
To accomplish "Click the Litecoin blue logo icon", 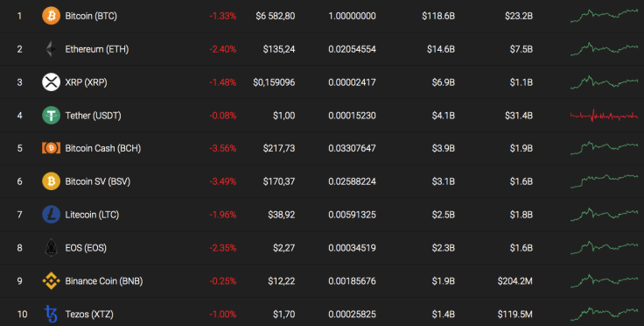I will pyautogui.click(x=51, y=215).
